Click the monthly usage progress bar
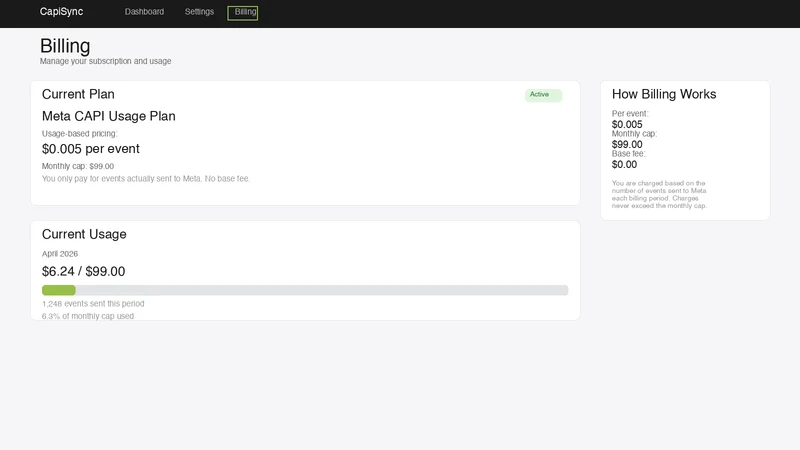The width and height of the screenshot is (800, 450). coord(305,290)
